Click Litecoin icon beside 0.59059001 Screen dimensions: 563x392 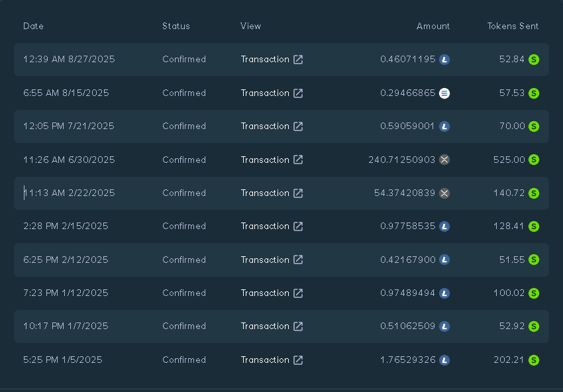point(444,126)
